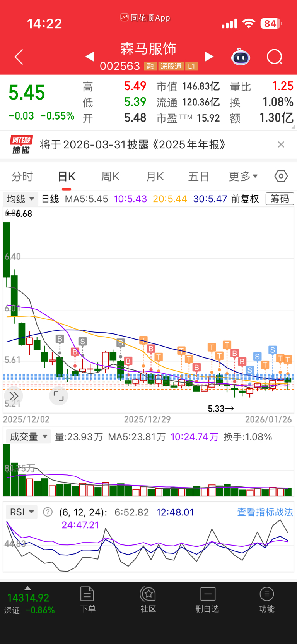Tap the 筹码 chip distribution button
The width and height of the screenshot is (297, 644).
tap(280, 199)
